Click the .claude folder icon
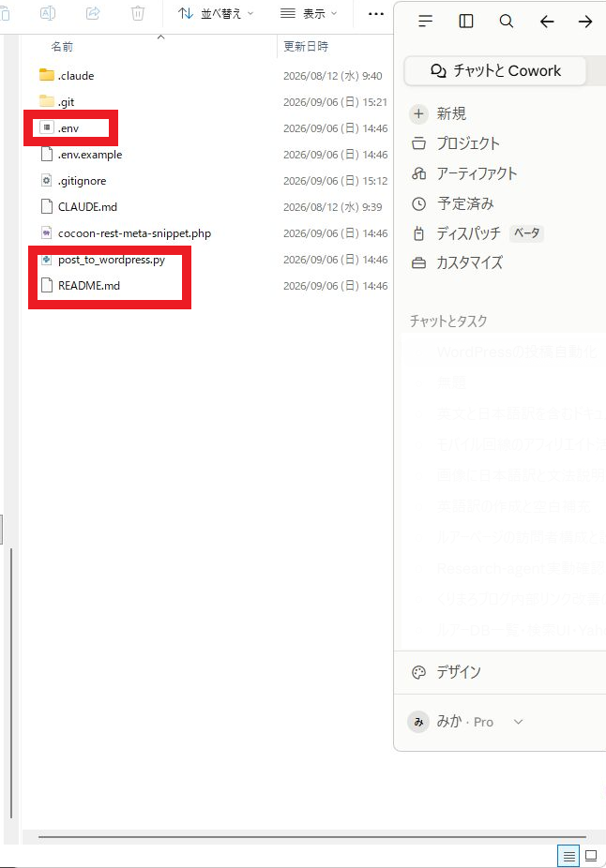Screen dimensions: 606x868 (47, 75)
